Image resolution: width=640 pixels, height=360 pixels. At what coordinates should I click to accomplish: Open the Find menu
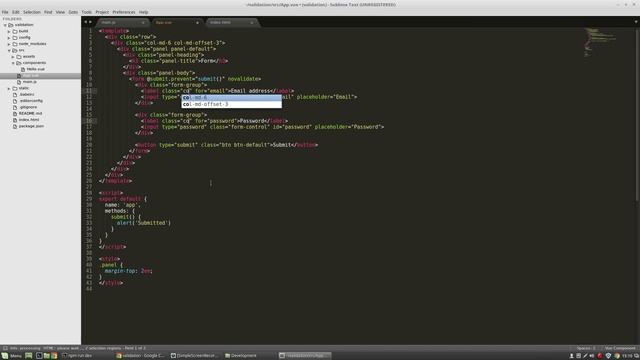[x=48, y=12]
